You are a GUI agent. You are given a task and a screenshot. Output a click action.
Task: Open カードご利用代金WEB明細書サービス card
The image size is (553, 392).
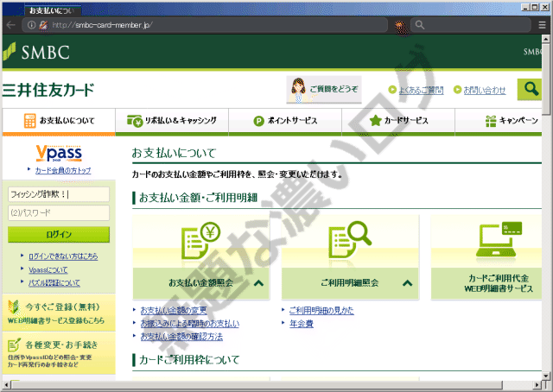point(486,257)
